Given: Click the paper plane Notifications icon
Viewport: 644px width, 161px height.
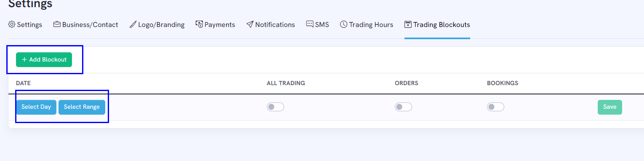Looking at the screenshot, I should pyautogui.click(x=250, y=24).
